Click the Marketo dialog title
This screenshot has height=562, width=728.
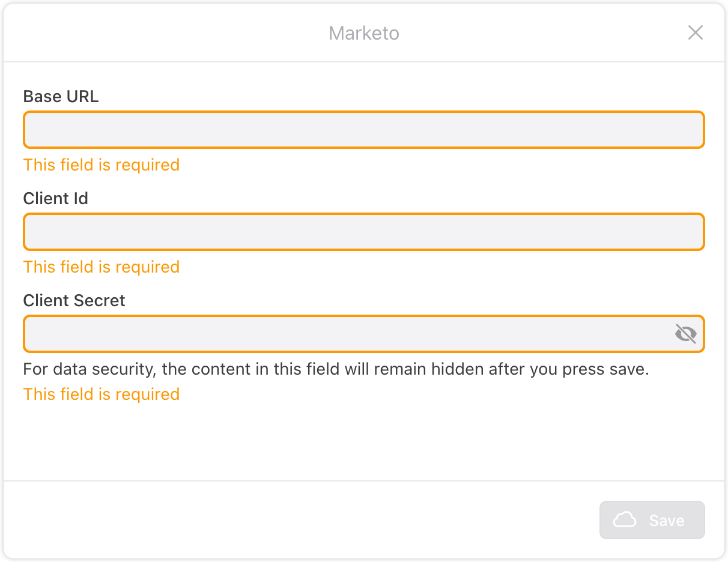[363, 33]
